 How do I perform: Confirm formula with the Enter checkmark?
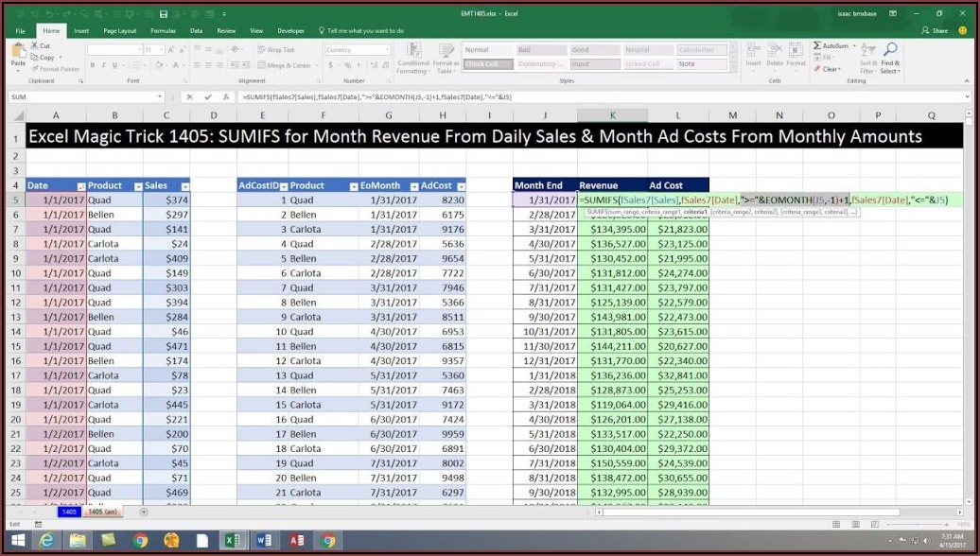[x=207, y=97]
